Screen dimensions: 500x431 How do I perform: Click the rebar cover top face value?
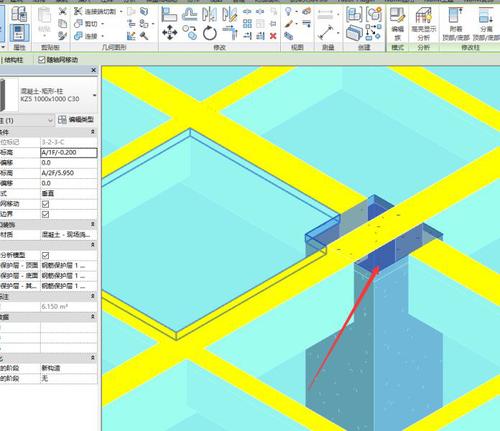69,266
